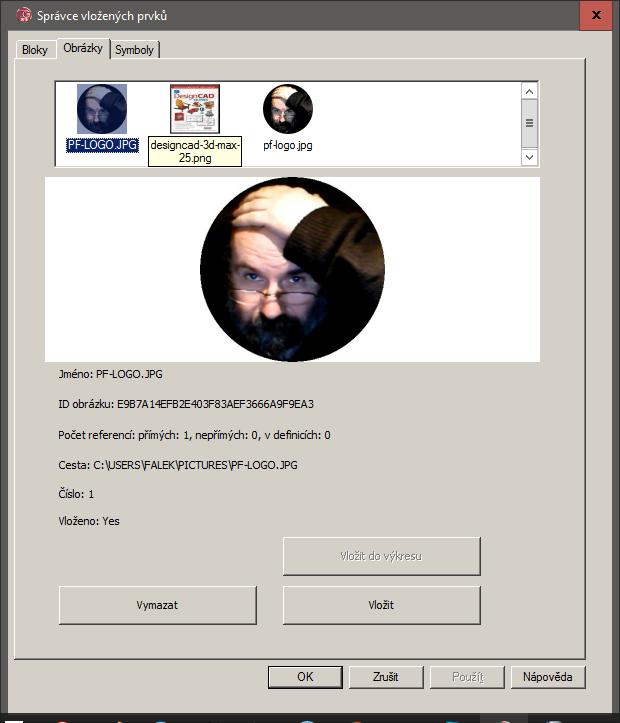Open the Symboly tab
This screenshot has height=723, width=620.
click(134, 50)
